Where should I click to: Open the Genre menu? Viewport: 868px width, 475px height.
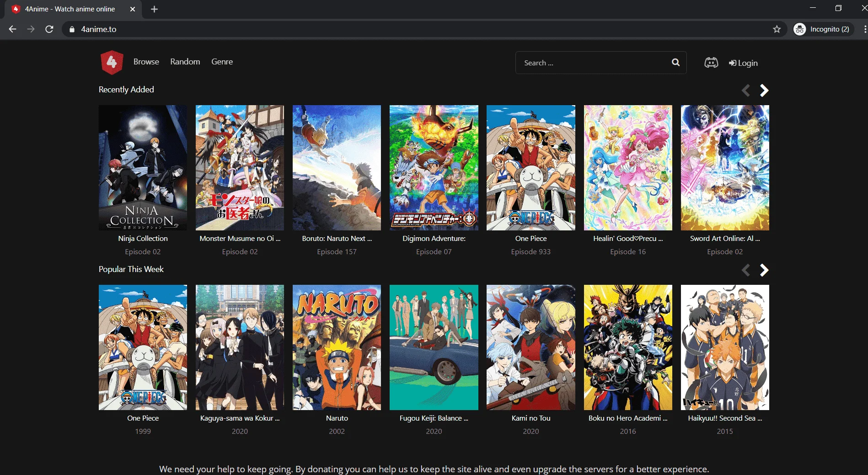tap(222, 62)
